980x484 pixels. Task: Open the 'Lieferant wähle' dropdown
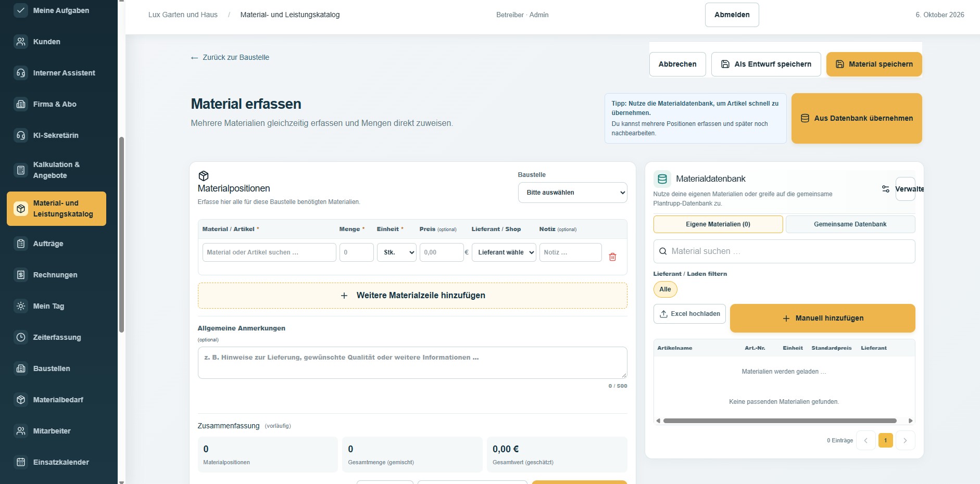click(504, 252)
